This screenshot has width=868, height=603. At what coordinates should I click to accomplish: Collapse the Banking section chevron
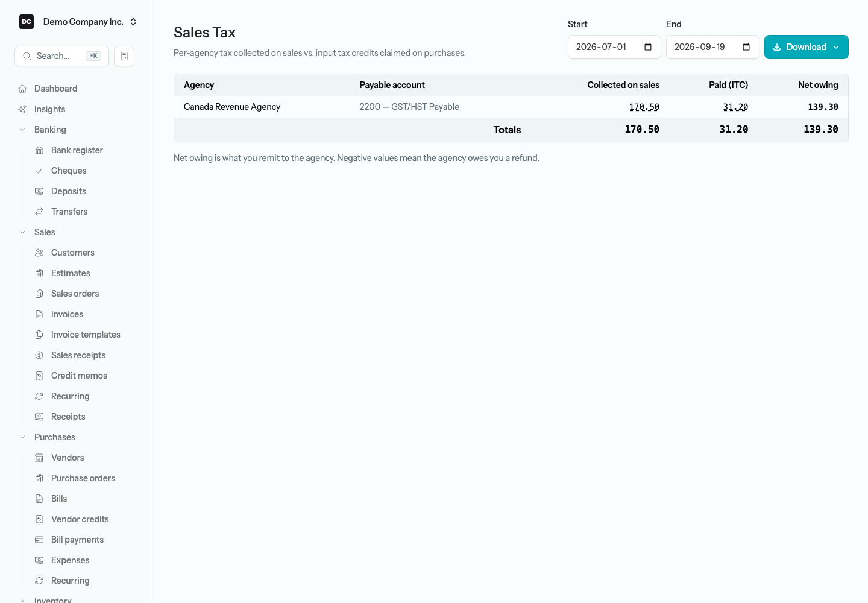point(22,130)
